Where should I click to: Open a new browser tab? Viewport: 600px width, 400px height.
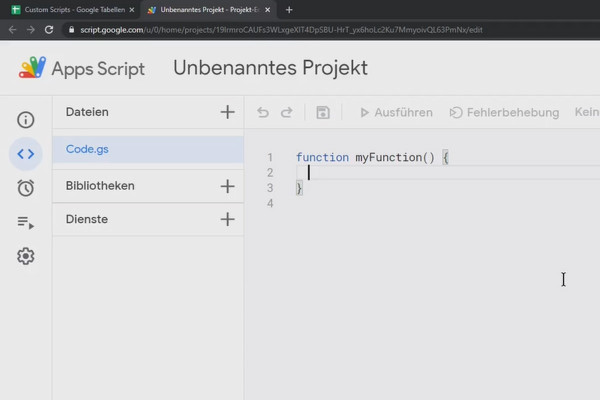289,10
